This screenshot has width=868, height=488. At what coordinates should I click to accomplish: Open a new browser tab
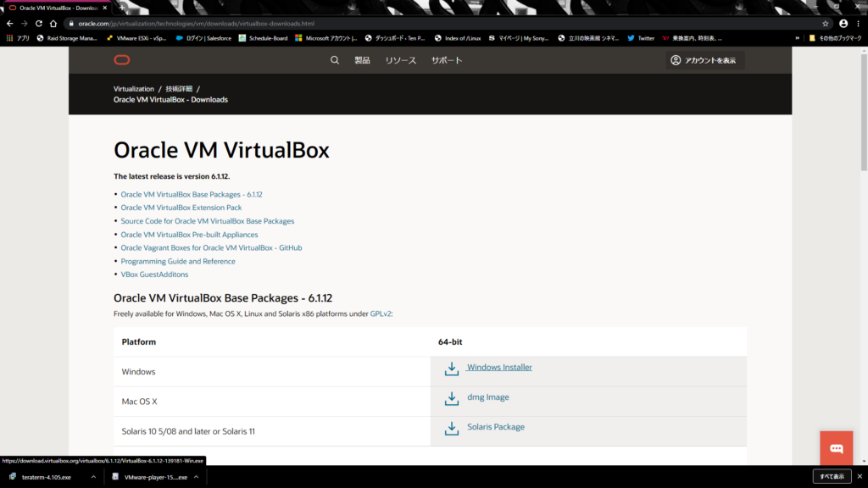tap(122, 8)
